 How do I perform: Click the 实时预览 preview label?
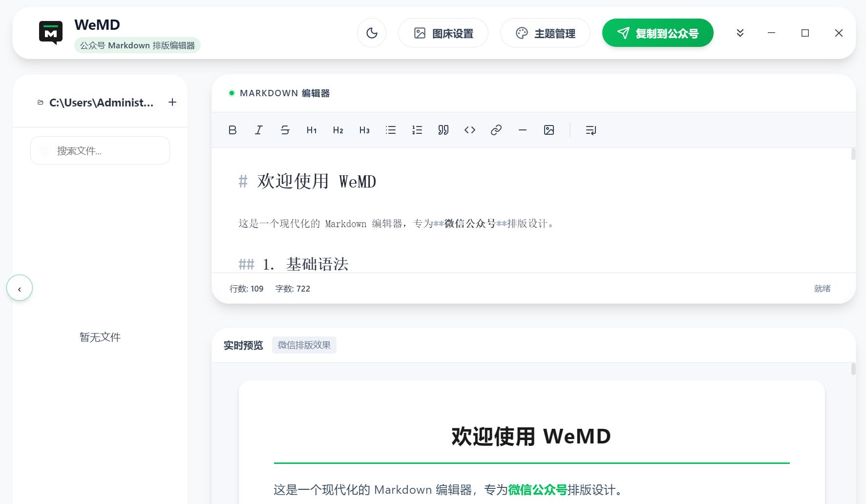click(x=243, y=345)
